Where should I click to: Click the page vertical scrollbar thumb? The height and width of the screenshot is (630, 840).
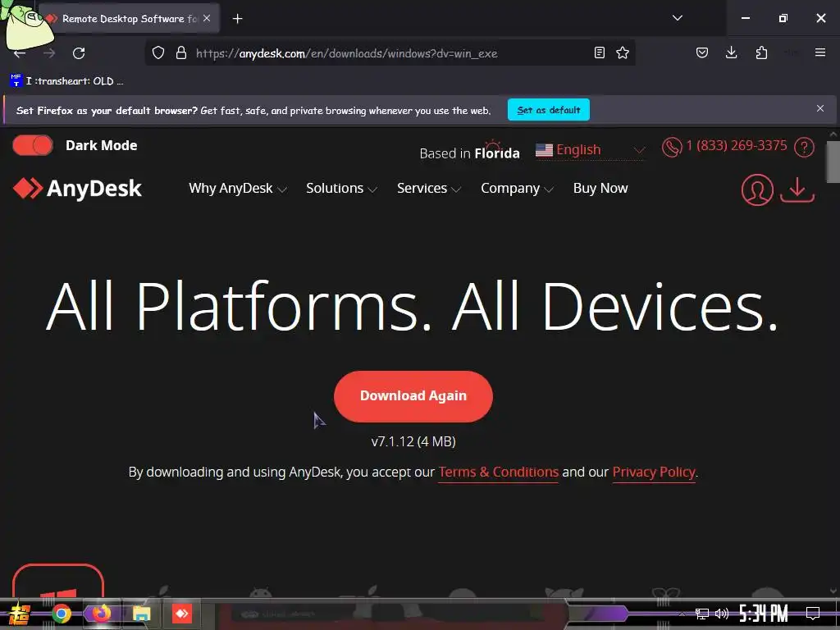point(833,162)
